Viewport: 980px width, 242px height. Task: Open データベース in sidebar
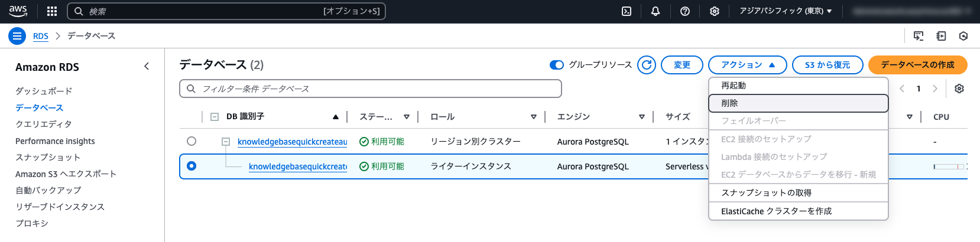(39, 107)
